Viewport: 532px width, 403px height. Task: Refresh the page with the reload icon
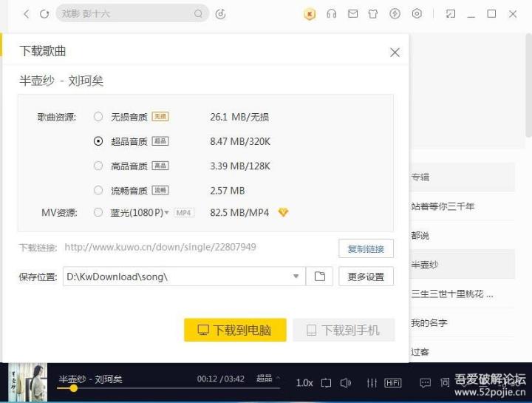coord(44,14)
